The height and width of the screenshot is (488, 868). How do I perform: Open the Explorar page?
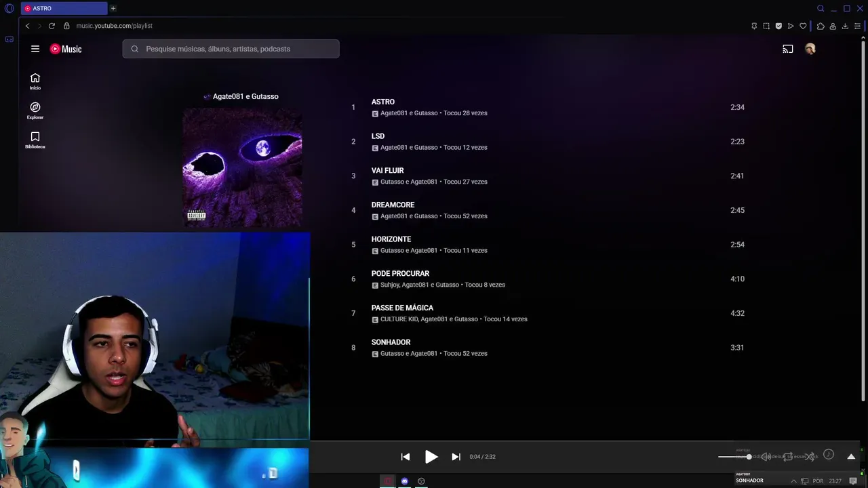[x=35, y=110]
